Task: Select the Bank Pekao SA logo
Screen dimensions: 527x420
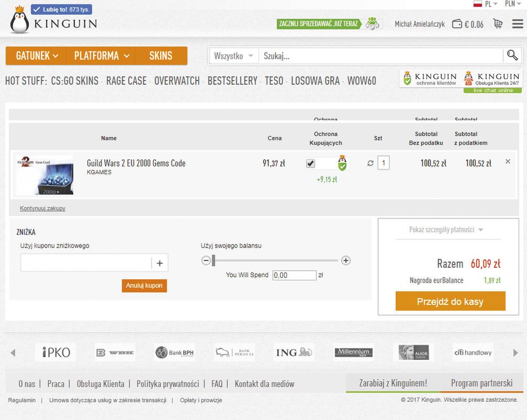Action: (234, 353)
